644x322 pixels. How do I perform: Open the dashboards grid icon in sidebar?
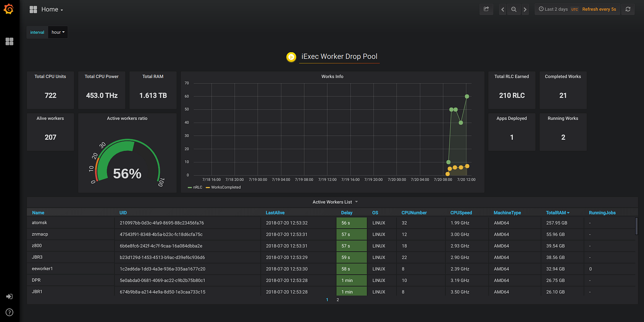[x=9, y=41]
